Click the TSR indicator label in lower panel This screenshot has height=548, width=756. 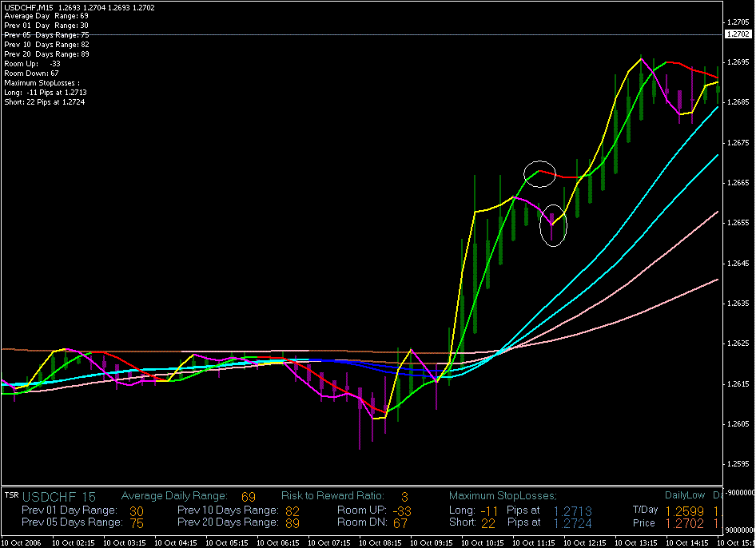(11, 495)
